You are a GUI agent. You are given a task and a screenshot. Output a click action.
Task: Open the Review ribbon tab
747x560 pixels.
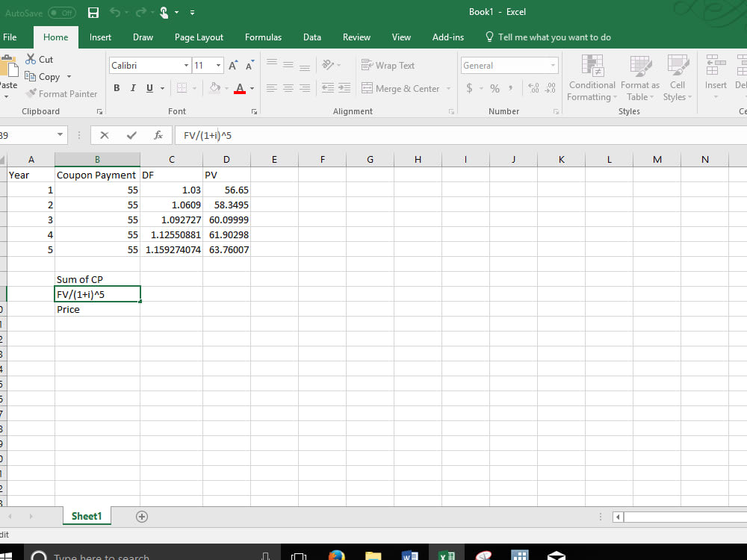tap(356, 37)
